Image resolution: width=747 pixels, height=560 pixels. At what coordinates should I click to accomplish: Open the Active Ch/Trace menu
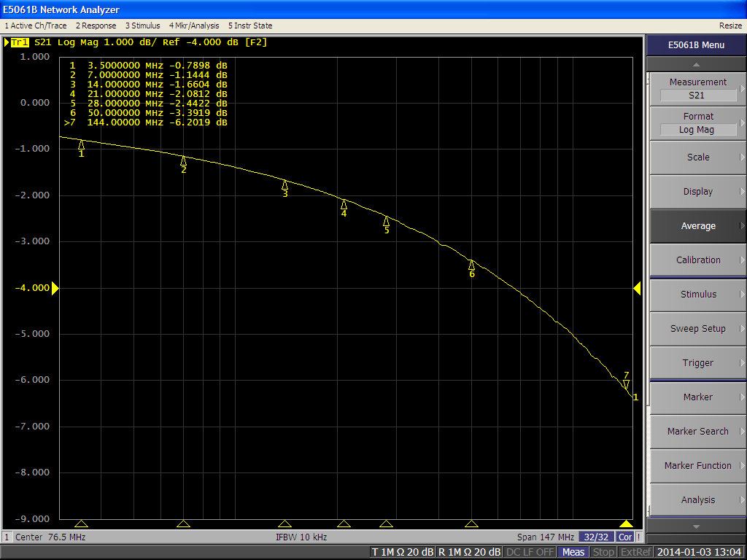point(36,26)
